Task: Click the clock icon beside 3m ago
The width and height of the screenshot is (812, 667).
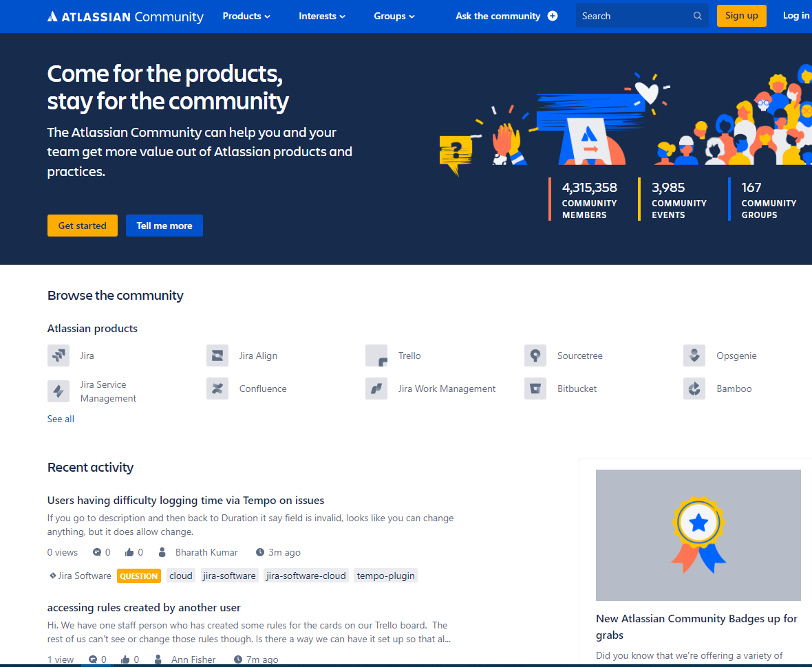Action: [x=260, y=552]
